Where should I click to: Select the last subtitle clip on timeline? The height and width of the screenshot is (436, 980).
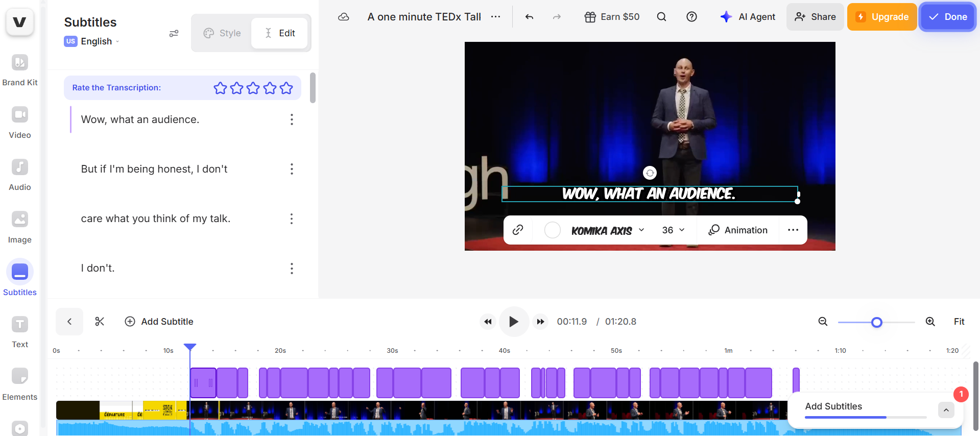pos(796,380)
